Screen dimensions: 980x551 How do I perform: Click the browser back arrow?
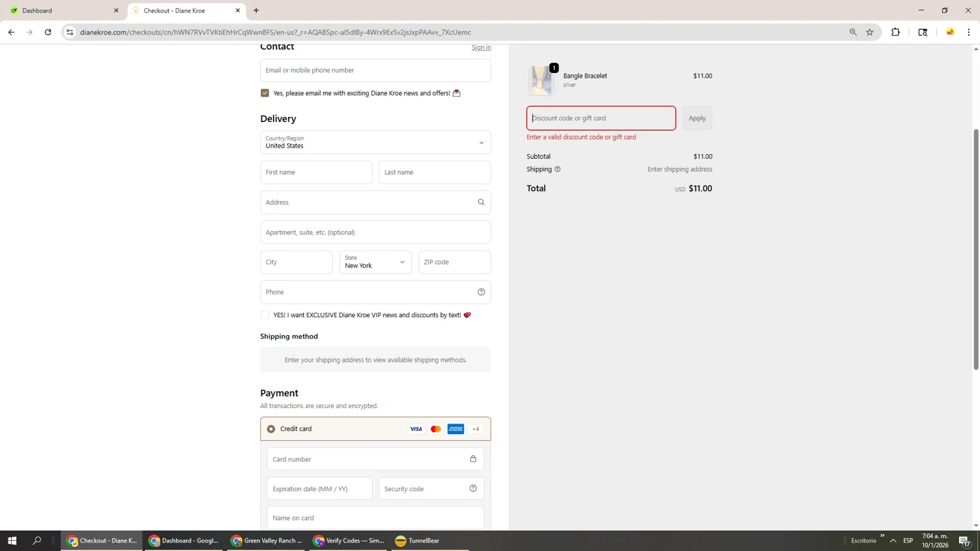[11, 32]
